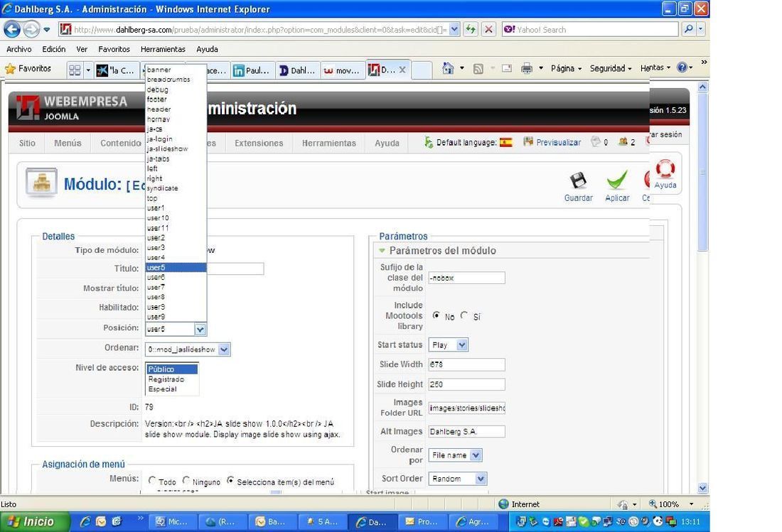Viewport: 782px width, 532px height.
Task: Open Favoritos star button
Action: coord(28,68)
